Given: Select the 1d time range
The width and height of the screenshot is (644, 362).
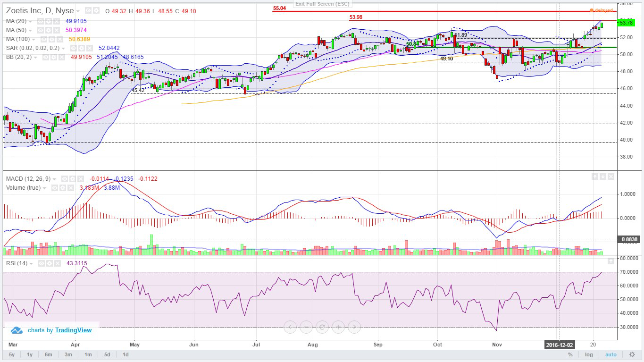Looking at the screenshot, I should click(125, 354).
